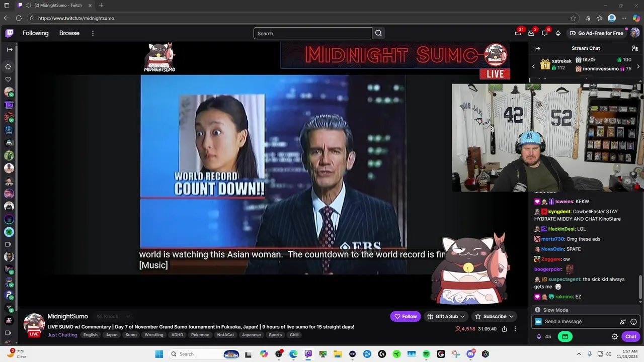Click the purple Chat send button
The image size is (644, 362).
631,336
